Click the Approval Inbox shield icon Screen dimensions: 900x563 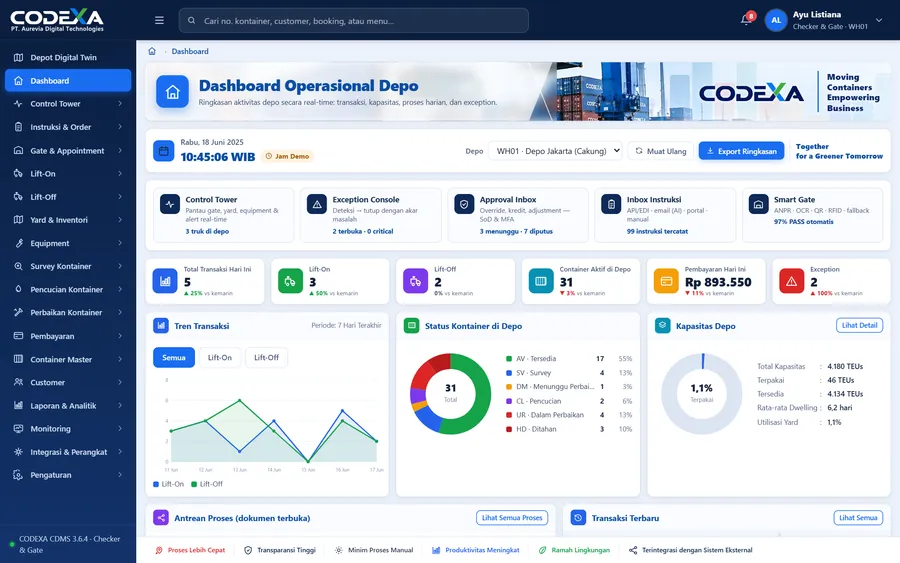[464, 204]
